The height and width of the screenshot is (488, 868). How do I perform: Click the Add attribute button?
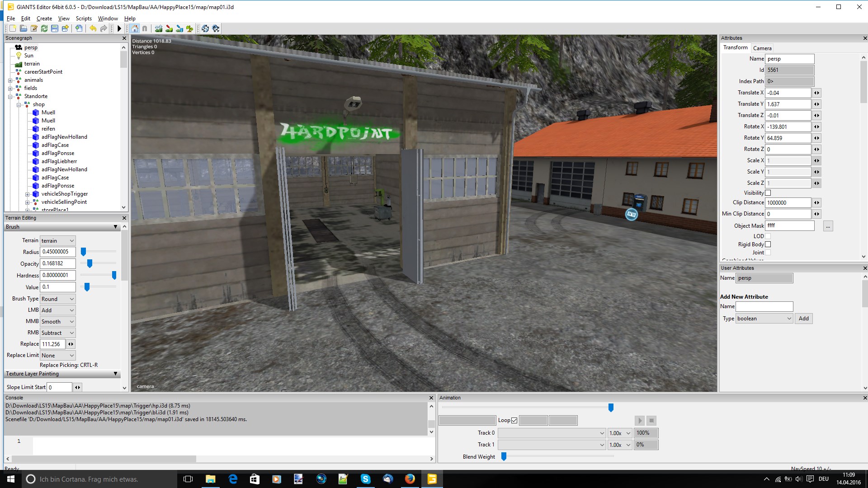click(x=803, y=319)
